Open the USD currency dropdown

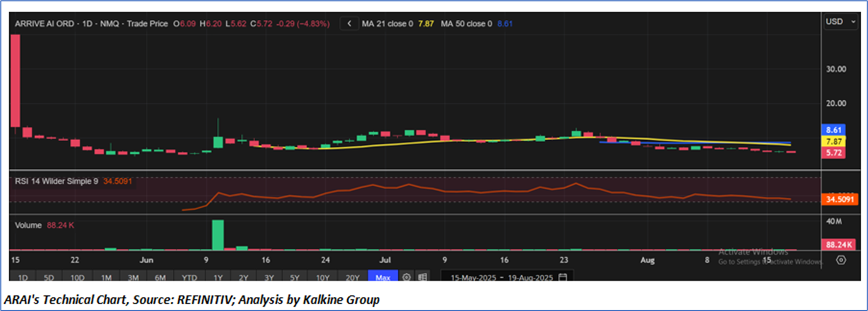point(840,22)
